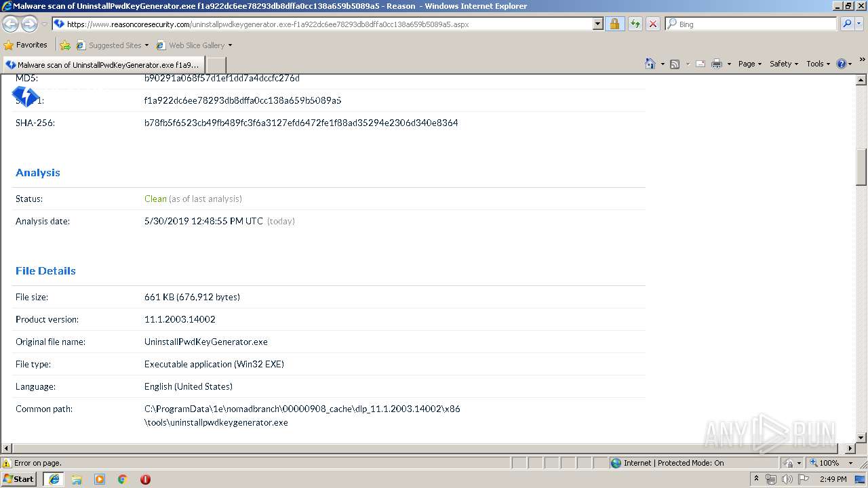Open Windows Media Player taskbar icon
Viewport: 868px width, 488px height.
[x=100, y=479]
